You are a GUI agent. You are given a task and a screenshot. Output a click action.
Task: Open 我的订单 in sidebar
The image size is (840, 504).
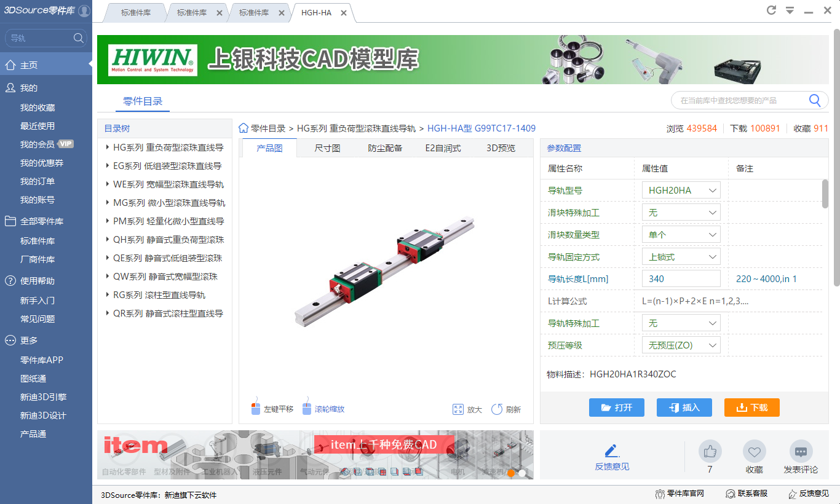tap(38, 181)
